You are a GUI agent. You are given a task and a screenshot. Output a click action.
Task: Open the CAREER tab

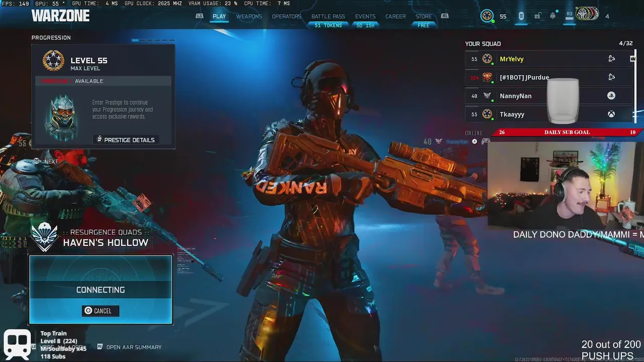click(x=395, y=16)
